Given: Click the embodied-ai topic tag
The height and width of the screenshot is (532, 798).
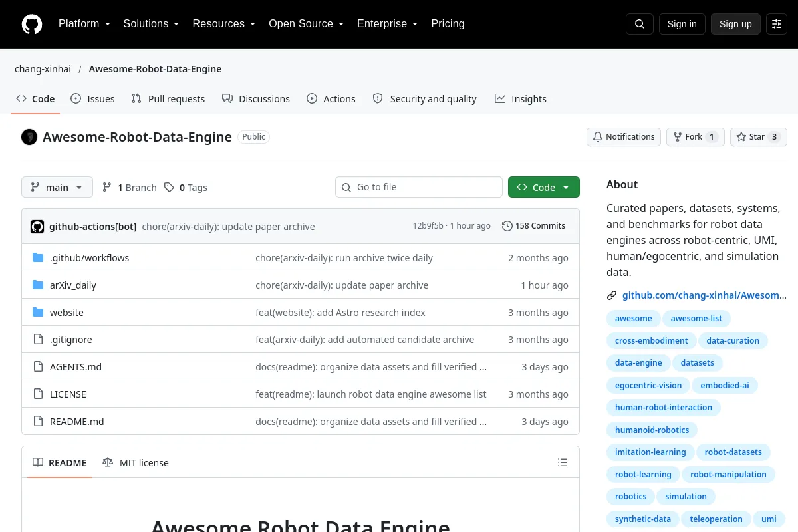Looking at the screenshot, I should tap(725, 386).
